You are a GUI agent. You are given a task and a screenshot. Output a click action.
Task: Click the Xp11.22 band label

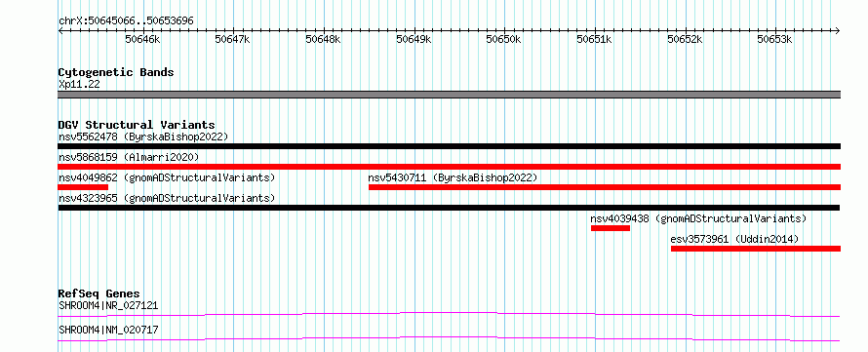click(79, 85)
